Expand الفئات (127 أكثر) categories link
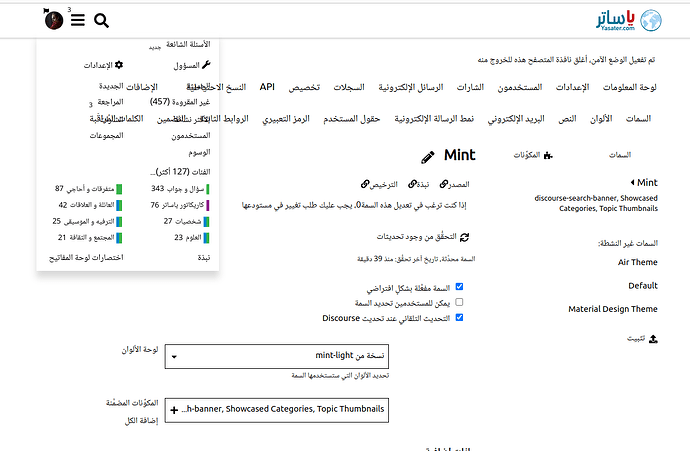Image resolution: width=690 pixels, height=451 pixels. click(180, 172)
